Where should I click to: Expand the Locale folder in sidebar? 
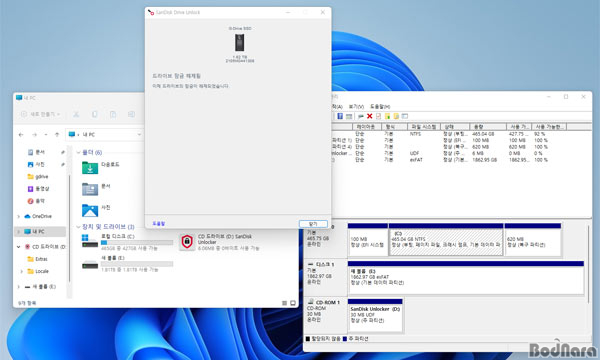[x=21, y=272]
